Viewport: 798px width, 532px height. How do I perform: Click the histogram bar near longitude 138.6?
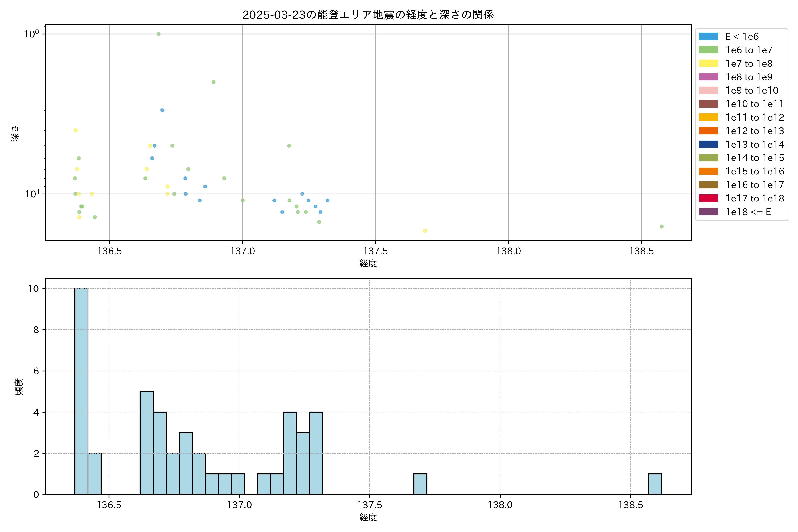(655, 484)
